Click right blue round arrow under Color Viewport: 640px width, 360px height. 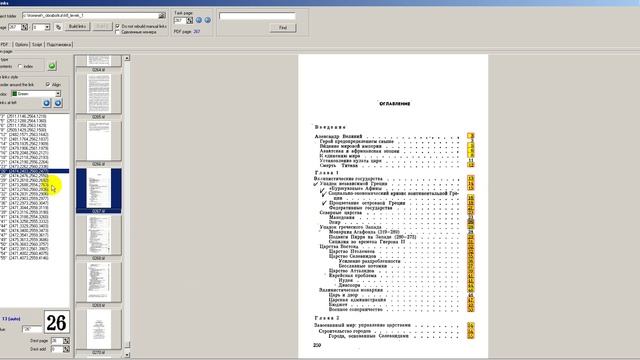(58, 103)
